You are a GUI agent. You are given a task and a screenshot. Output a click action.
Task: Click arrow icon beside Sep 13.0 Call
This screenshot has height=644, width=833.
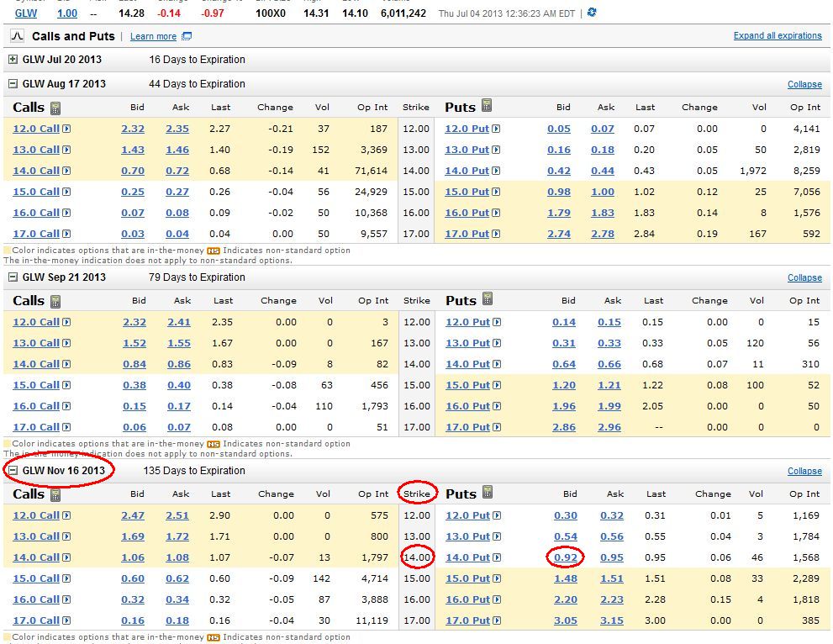66,343
